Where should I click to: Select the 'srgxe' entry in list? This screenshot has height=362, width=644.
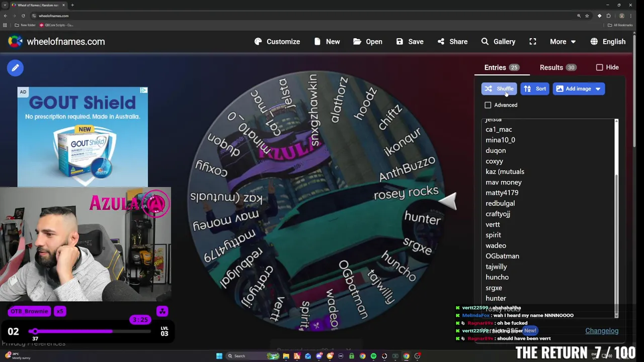coord(494,288)
